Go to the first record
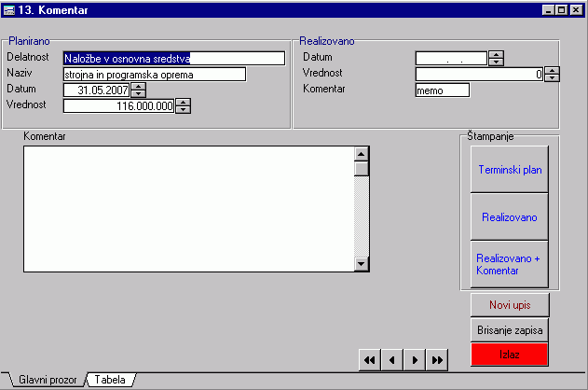The height and width of the screenshot is (390, 588). coord(370,360)
